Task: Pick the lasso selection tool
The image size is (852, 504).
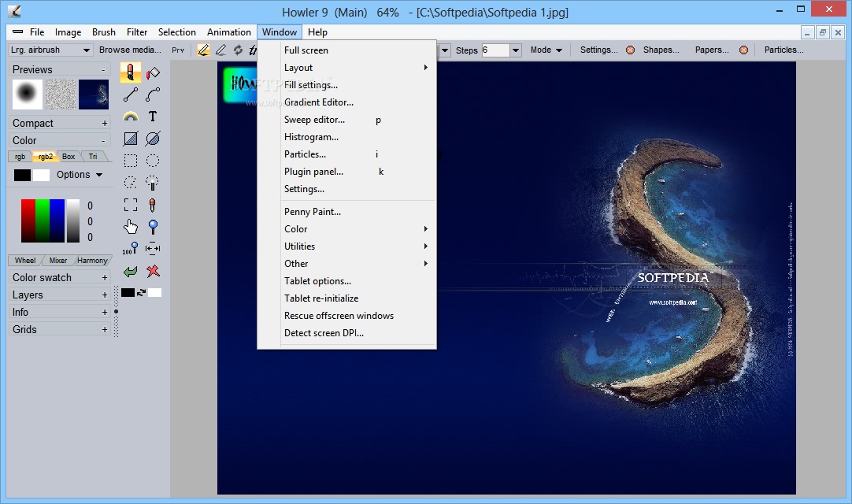Action: (131, 183)
